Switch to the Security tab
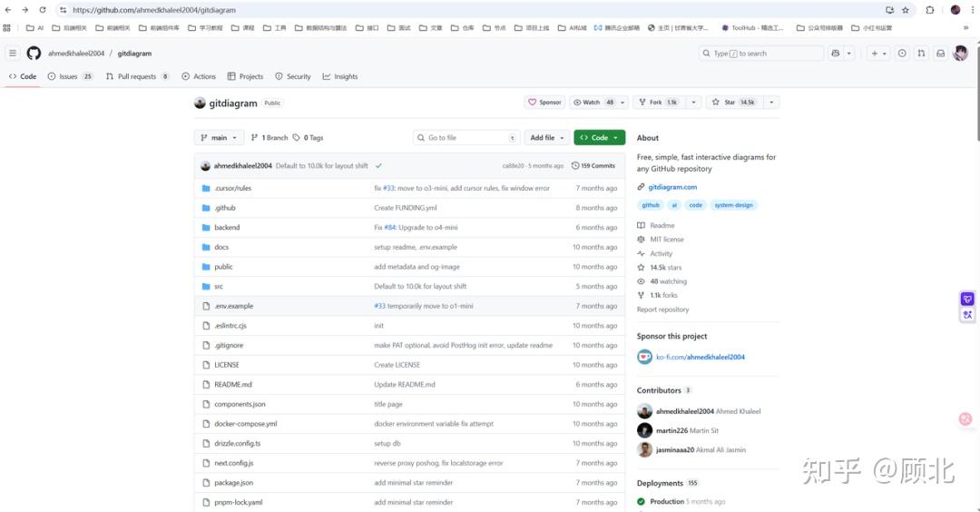980x512 pixels. (x=292, y=76)
